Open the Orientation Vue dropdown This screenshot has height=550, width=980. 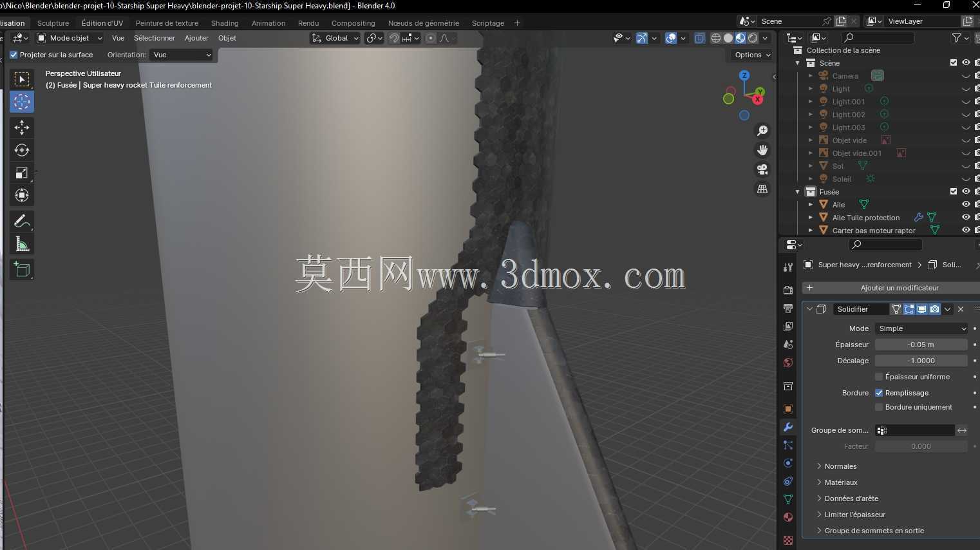click(182, 55)
